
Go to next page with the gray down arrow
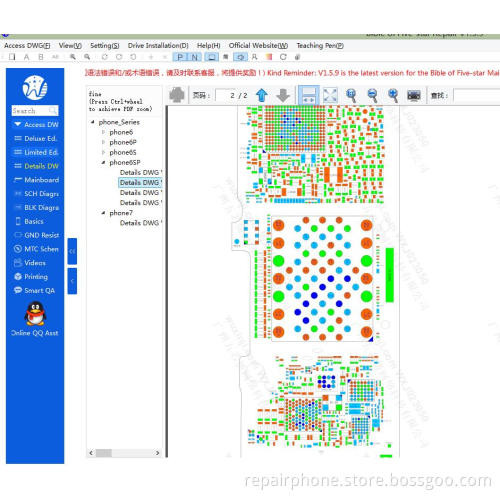(283, 95)
